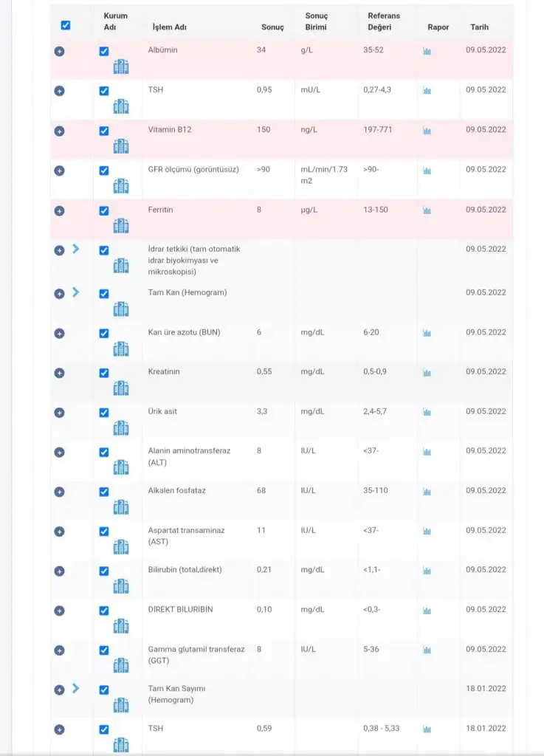Uncheck the Albümin row checkbox
544x756 pixels.
pos(104,52)
